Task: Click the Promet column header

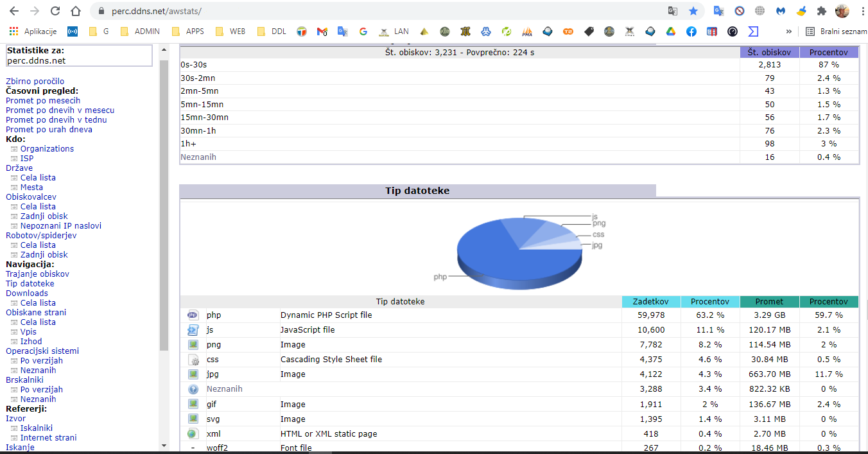Action: (769, 301)
